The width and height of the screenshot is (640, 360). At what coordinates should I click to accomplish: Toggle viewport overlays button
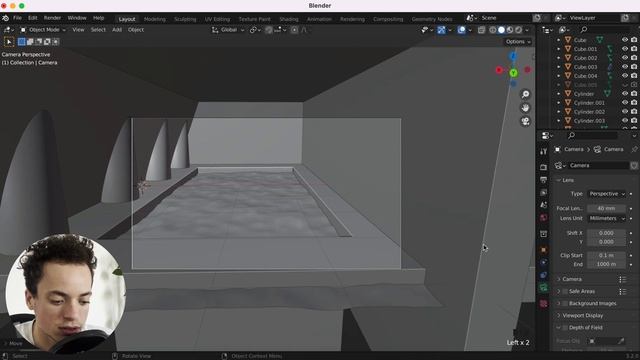[x=462, y=30]
